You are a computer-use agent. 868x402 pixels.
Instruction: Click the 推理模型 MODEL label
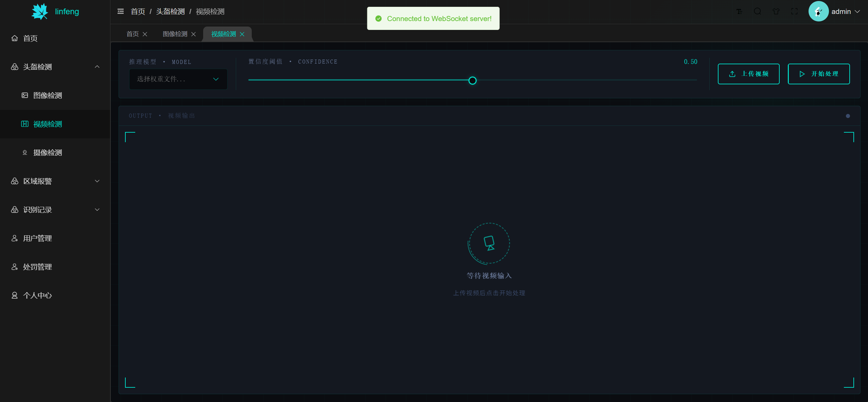[x=160, y=62]
